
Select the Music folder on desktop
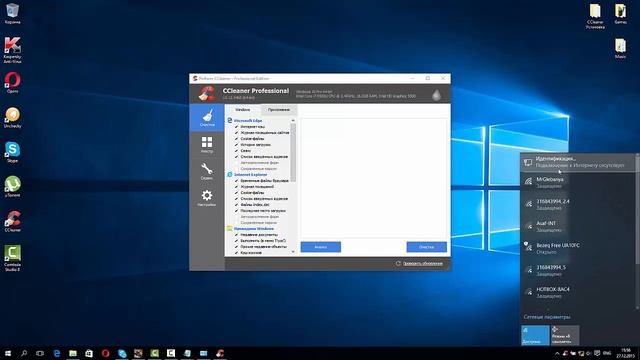coord(620,48)
